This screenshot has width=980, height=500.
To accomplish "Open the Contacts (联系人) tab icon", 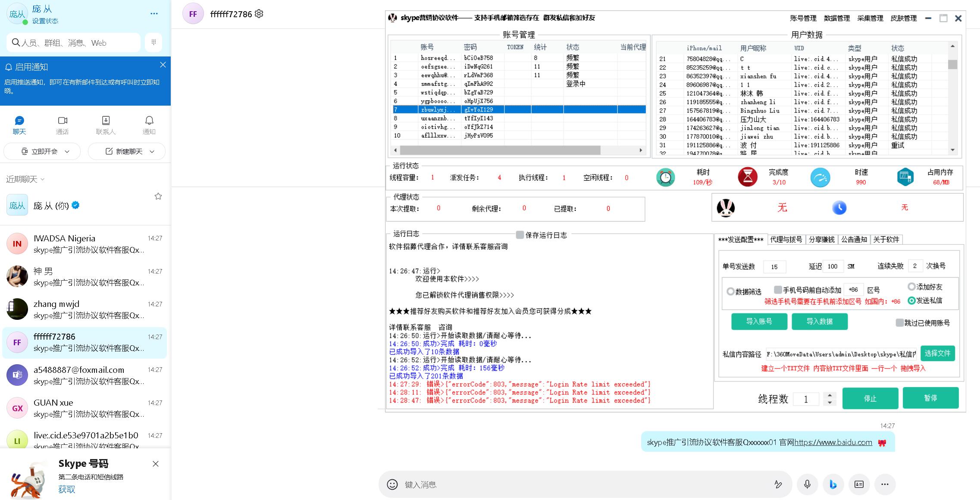I will (x=106, y=121).
